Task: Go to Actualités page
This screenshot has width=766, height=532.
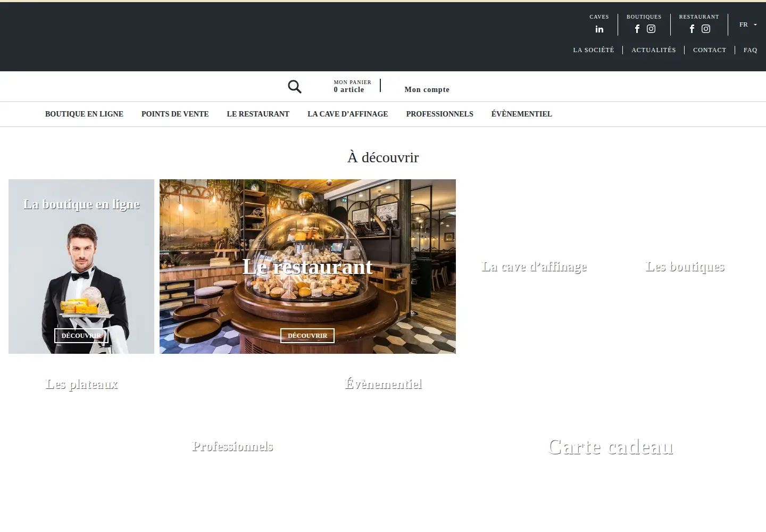Action: click(654, 50)
